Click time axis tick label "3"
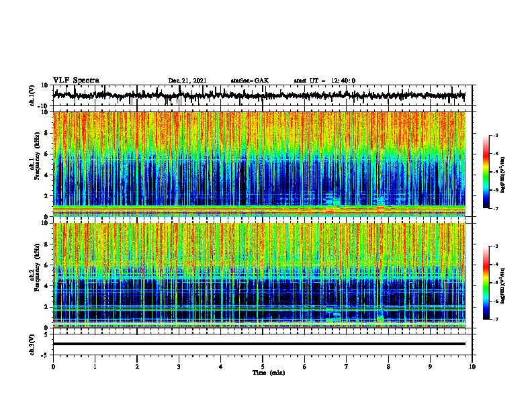Viewport: 532px width, 411px height. pos(179,367)
